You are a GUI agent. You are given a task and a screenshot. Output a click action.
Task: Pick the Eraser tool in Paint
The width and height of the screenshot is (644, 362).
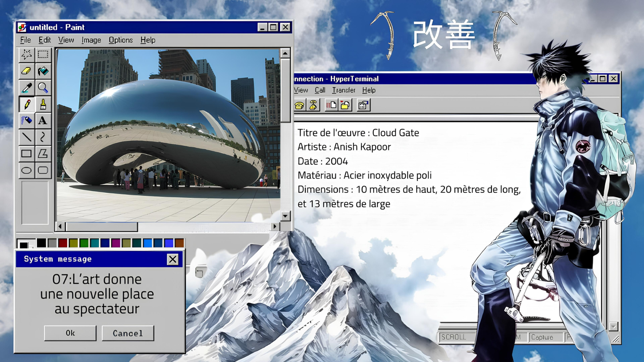[x=26, y=71]
